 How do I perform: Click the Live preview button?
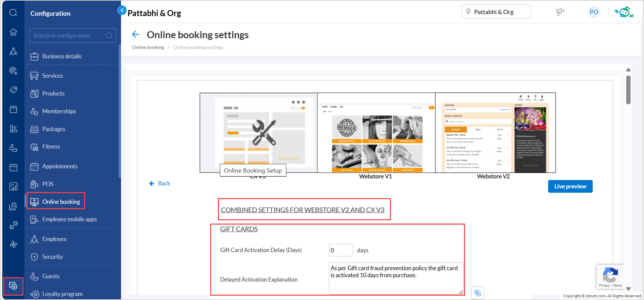[x=570, y=186]
